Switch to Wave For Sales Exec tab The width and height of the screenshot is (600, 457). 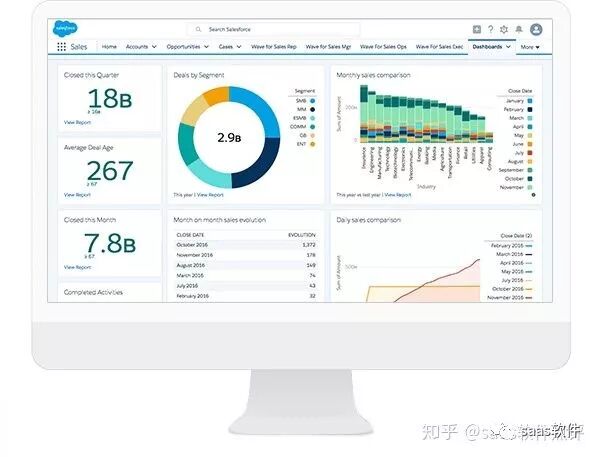pyautogui.click(x=439, y=47)
